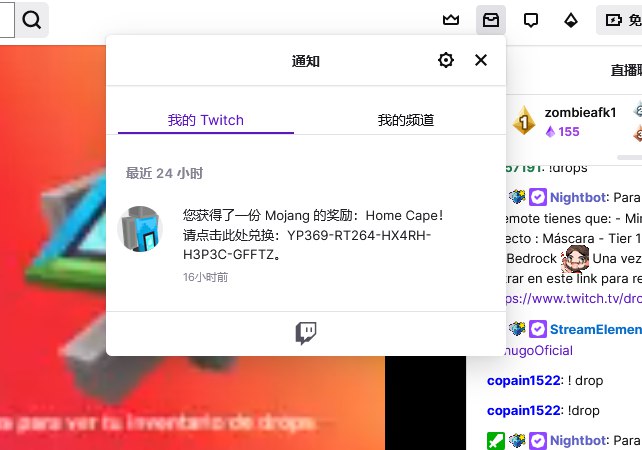This screenshot has height=450, width=642.
Task: Click the green sword moderator badge
Action: click(496, 441)
